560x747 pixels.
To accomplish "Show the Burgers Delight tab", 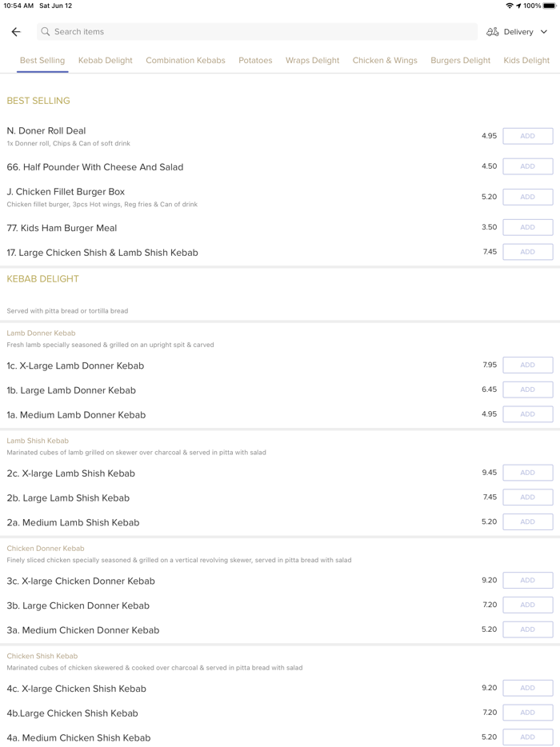I will 460,60.
